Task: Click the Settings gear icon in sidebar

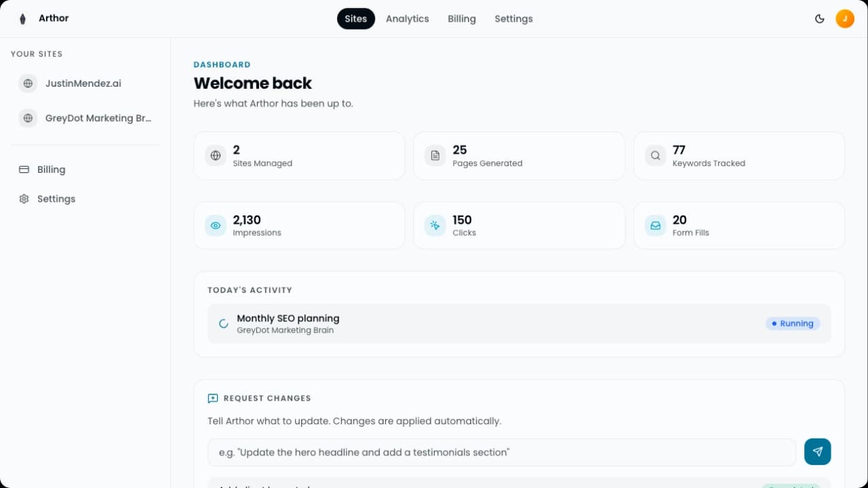Action: (24, 199)
